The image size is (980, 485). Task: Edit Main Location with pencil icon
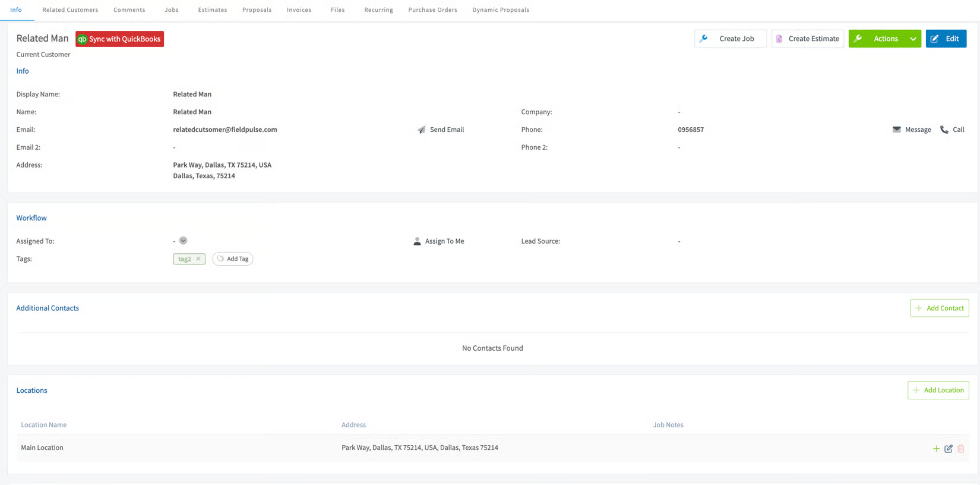pos(949,449)
